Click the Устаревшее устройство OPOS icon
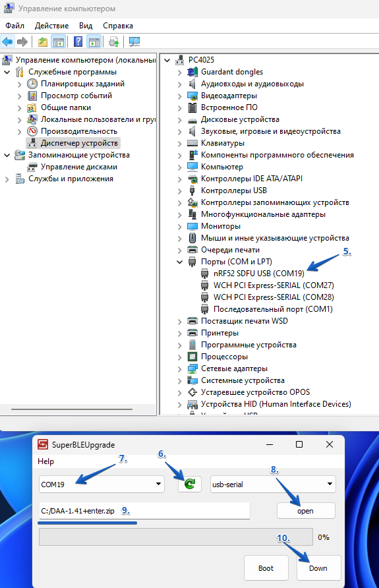Image resolution: width=379 pixels, height=588 pixels. tap(192, 392)
